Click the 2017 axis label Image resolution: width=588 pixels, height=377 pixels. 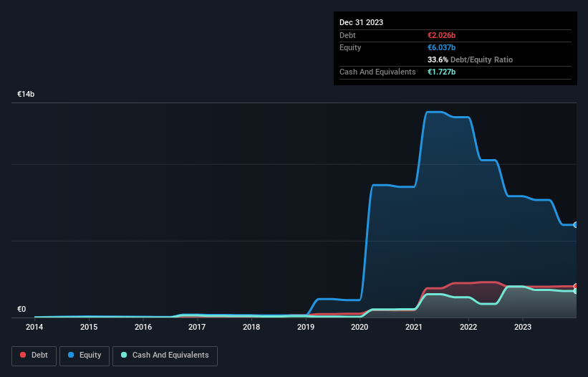197,327
